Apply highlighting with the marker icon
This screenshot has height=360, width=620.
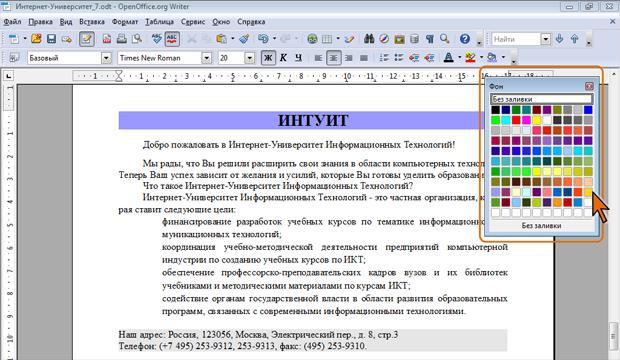(x=470, y=58)
